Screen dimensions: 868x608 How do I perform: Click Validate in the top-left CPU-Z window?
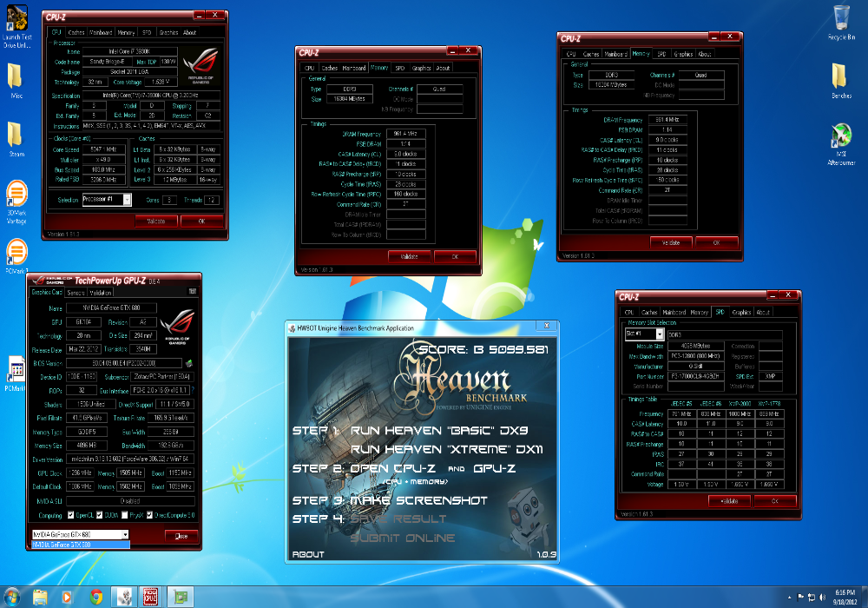pyautogui.click(x=156, y=221)
